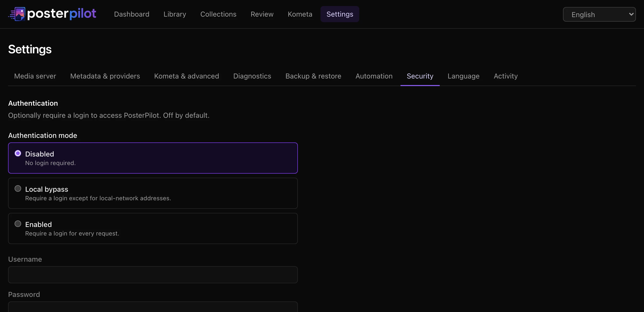Select Settings in the top navigation
644x312 pixels.
click(340, 14)
